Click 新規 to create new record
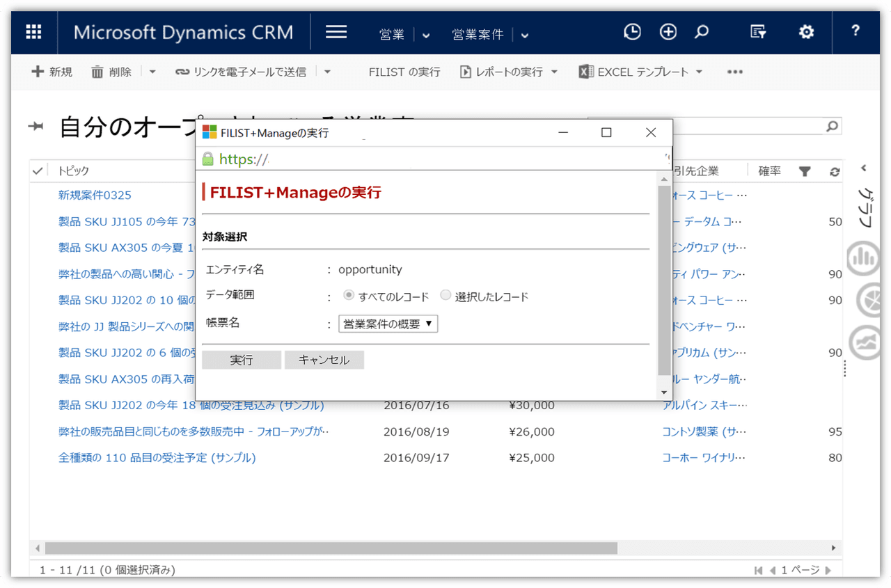 click(x=52, y=72)
